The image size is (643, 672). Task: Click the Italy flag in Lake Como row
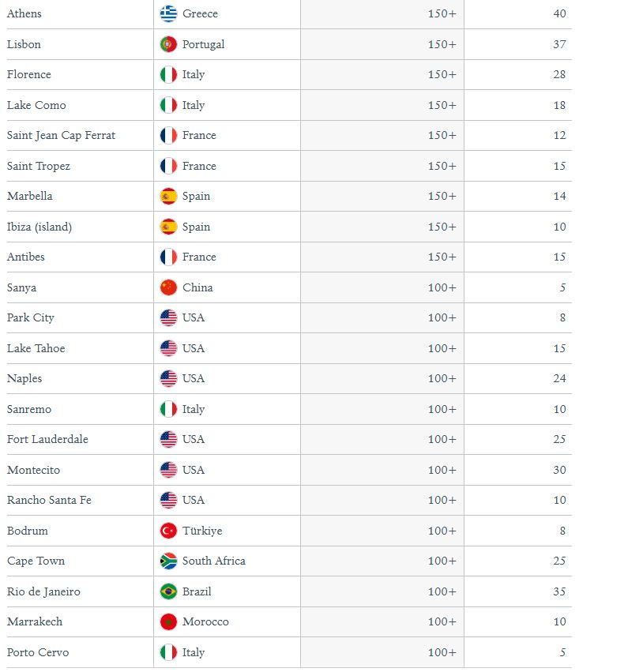[168, 105]
